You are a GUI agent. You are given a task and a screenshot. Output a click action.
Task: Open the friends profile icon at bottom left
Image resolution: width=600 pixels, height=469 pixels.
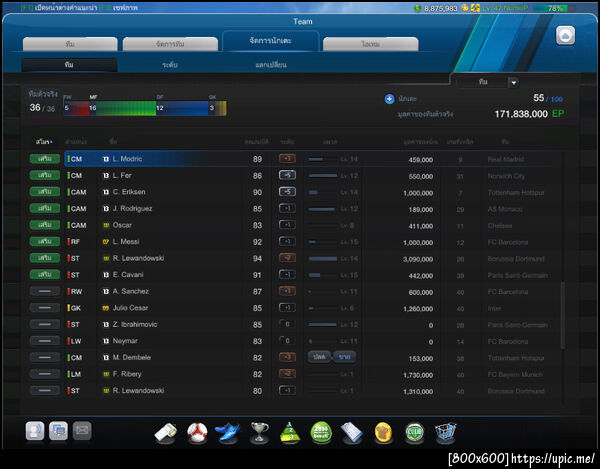click(35, 431)
